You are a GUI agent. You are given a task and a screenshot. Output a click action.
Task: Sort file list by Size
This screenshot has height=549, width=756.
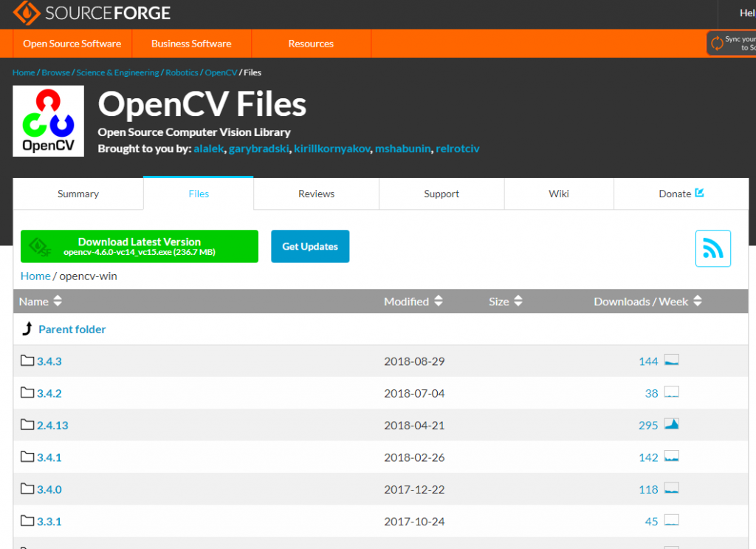505,301
